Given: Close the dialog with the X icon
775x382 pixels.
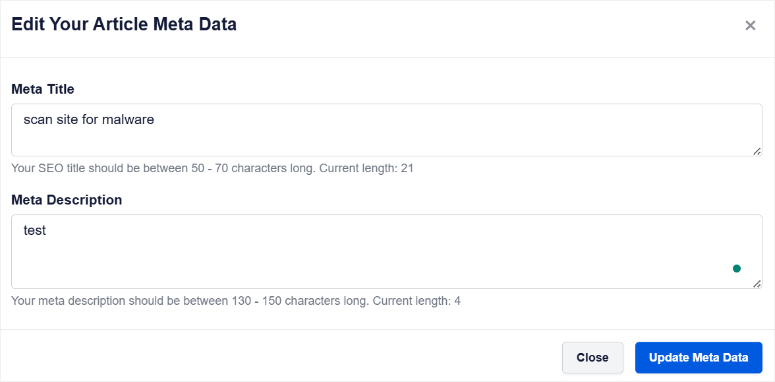Looking at the screenshot, I should (x=750, y=26).
